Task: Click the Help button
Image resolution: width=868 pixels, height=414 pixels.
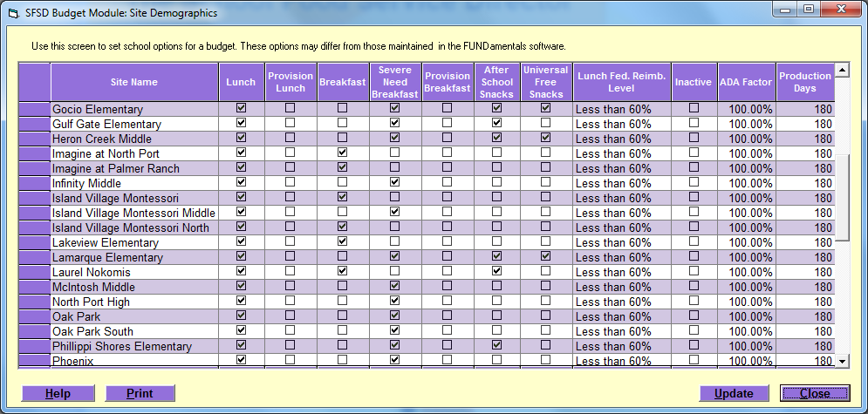Action: (x=58, y=393)
